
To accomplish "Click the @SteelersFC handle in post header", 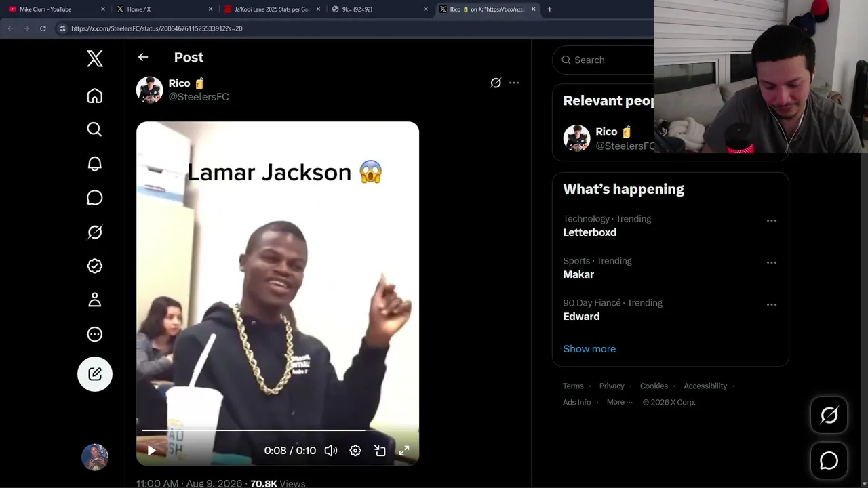I will tap(199, 97).
